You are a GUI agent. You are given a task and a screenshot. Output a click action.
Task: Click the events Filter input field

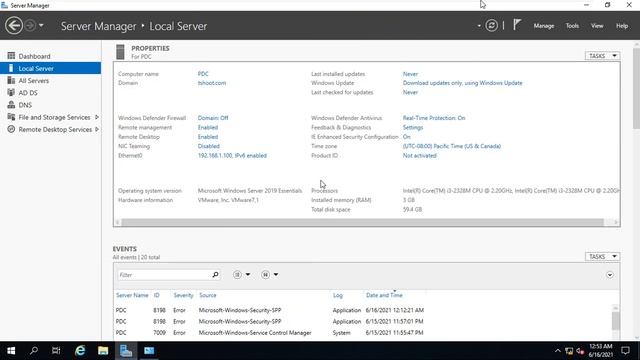[x=164, y=275]
